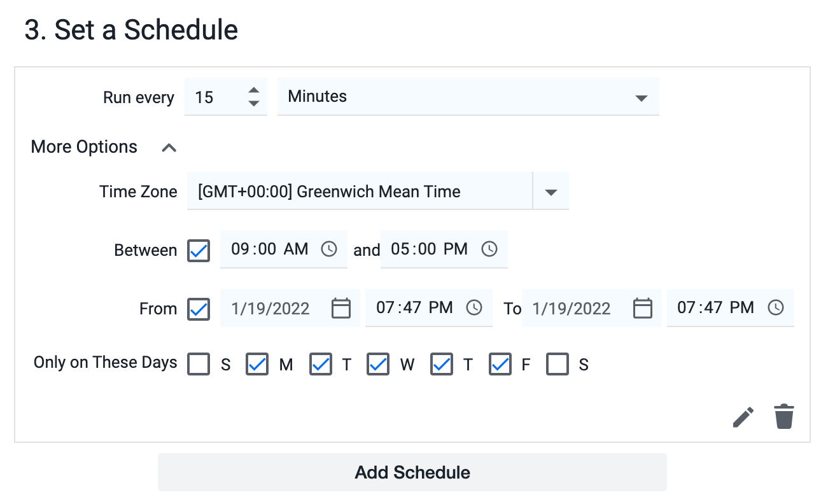
Task: Uncheck the From date range checkbox
Action: click(x=199, y=309)
